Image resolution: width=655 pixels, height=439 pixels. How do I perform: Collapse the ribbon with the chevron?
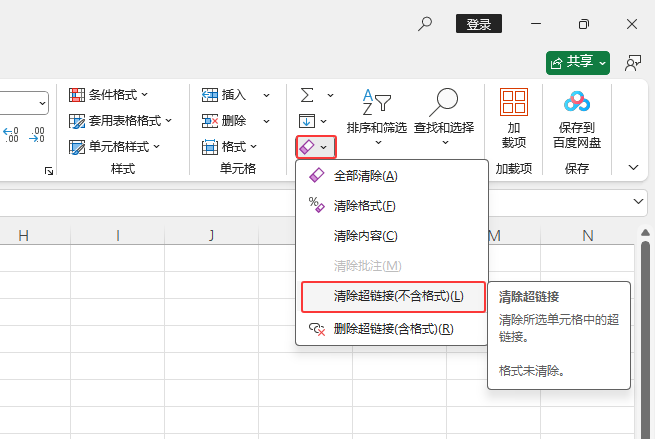[x=632, y=167]
